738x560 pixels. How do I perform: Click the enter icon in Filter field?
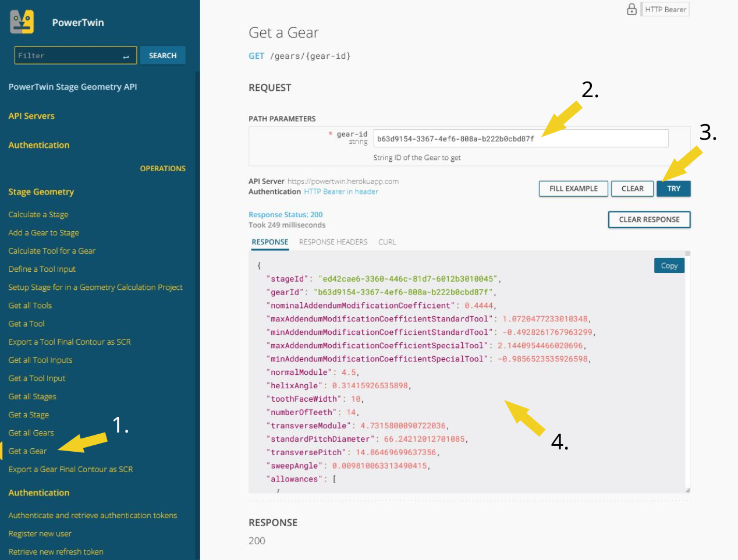pyautogui.click(x=126, y=56)
